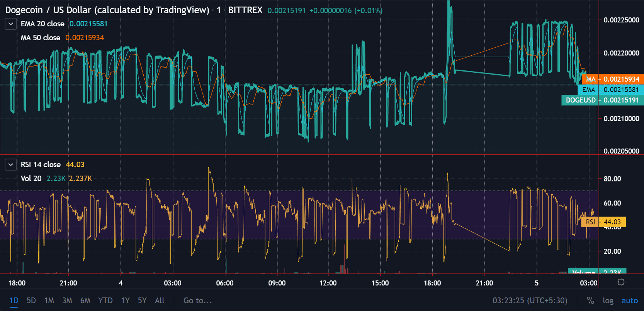Switch to the 1M date range

pyautogui.click(x=49, y=301)
